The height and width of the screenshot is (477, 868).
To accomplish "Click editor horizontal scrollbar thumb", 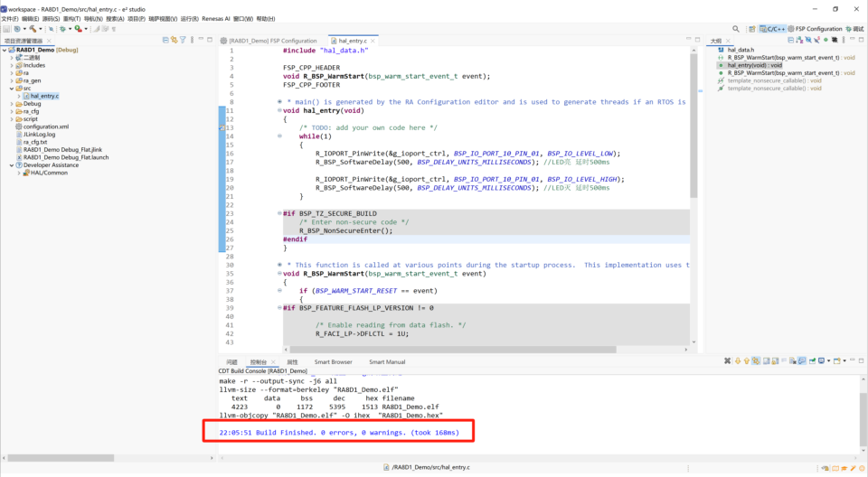I will coord(453,350).
